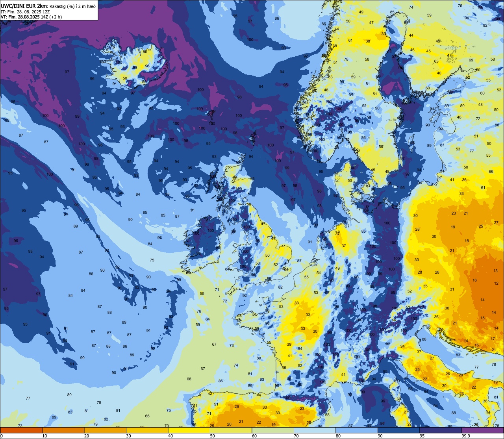The image size is (504, 439).
Task: Pick the pale green 60–70 legend swatch
Action: tap(273, 430)
